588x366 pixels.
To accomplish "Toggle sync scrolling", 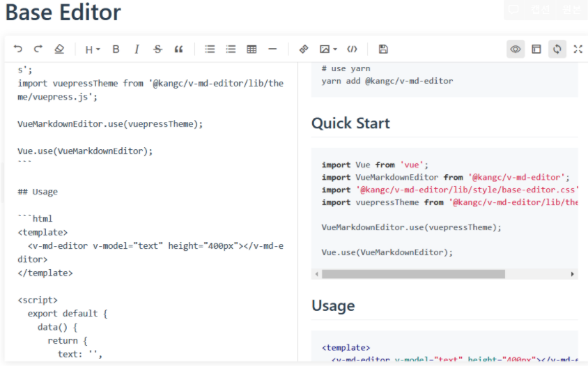I will pyautogui.click(x=557, y=49).
